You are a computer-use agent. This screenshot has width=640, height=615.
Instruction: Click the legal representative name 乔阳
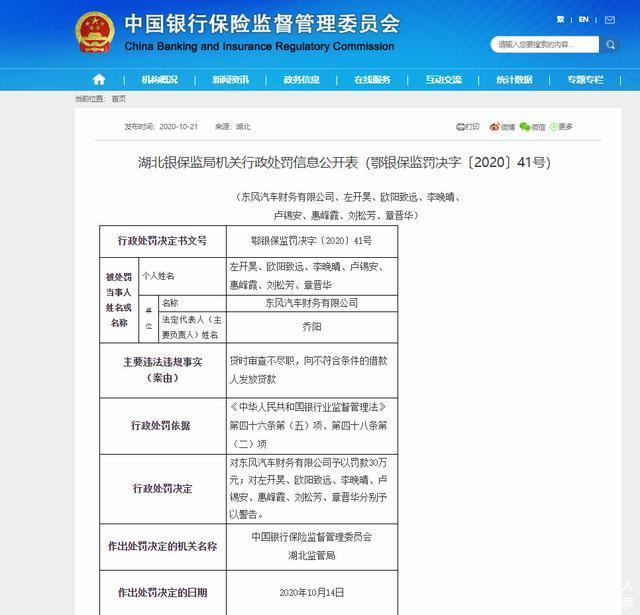312,327
